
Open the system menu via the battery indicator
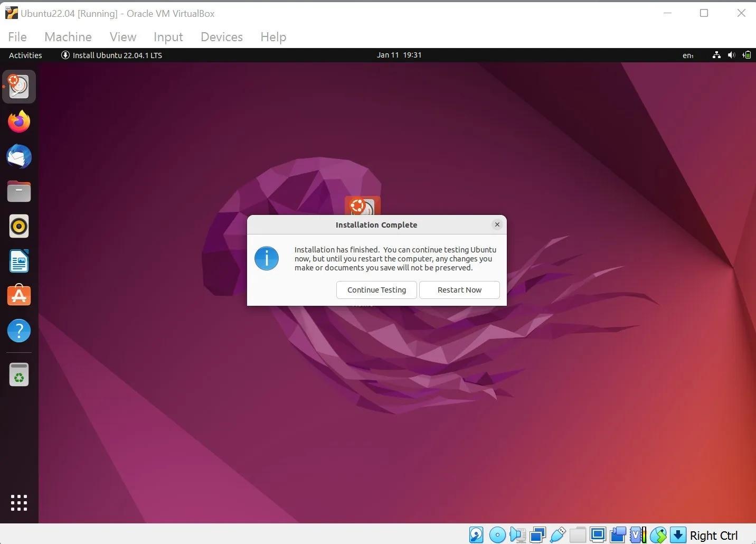click(x=747, y=55)
